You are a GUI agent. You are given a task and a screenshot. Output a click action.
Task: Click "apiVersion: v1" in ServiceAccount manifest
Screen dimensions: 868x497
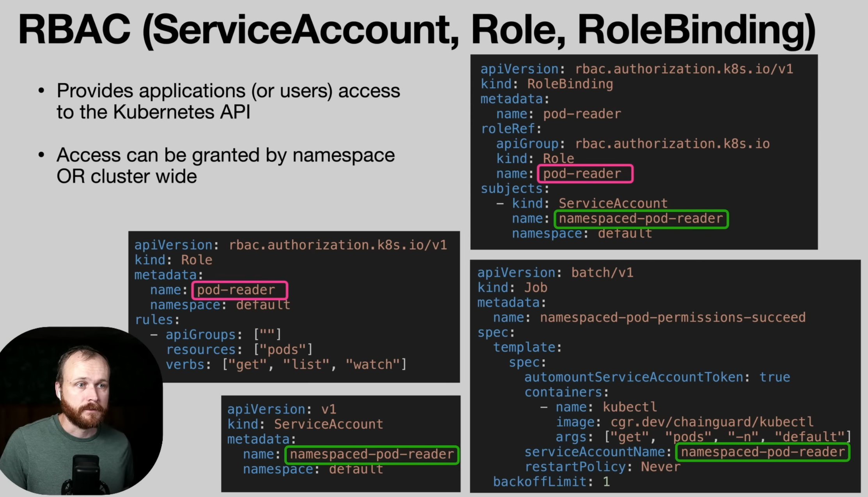[x=282, y=409]
